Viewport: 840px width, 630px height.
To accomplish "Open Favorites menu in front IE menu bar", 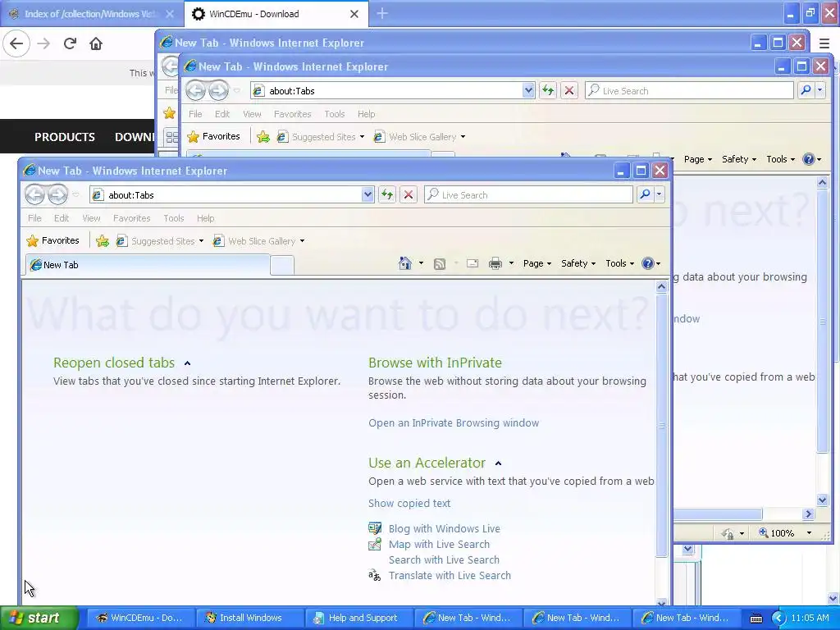I will [132, 218].
